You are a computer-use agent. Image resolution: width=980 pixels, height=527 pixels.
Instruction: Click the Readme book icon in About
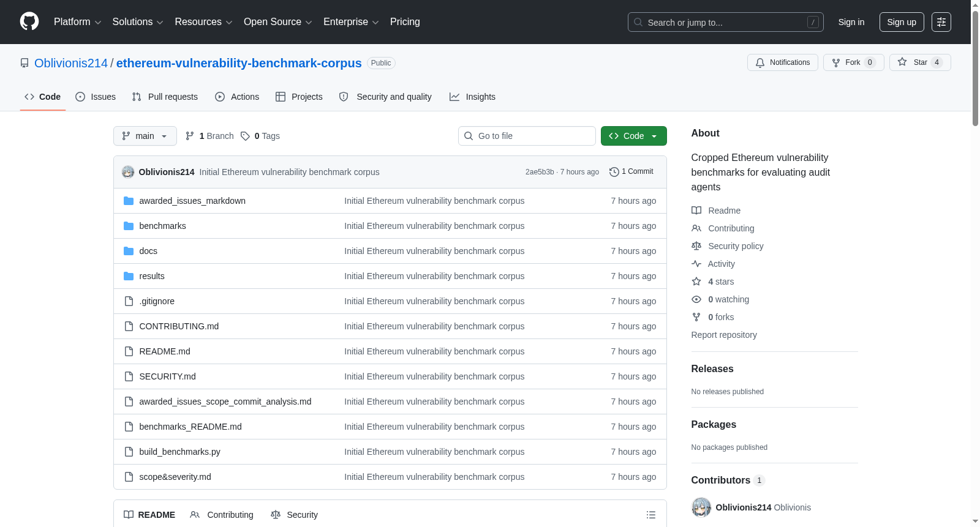pyautogui.click(x=696, y=211)
